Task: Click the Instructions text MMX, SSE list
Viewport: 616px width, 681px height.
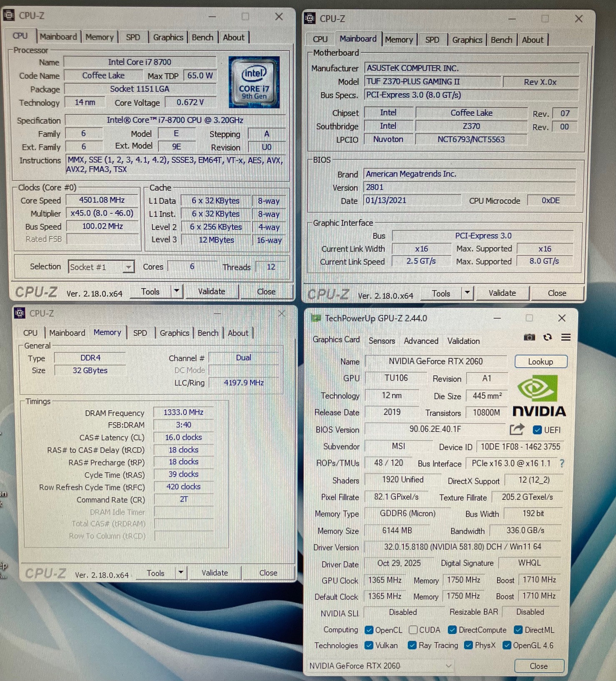Action: [175, 165]
